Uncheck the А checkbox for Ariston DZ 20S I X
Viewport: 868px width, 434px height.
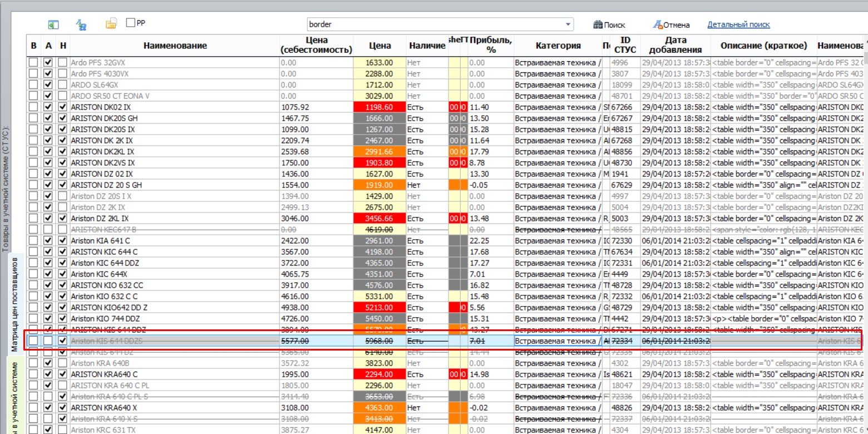click(x=48, y=196)
